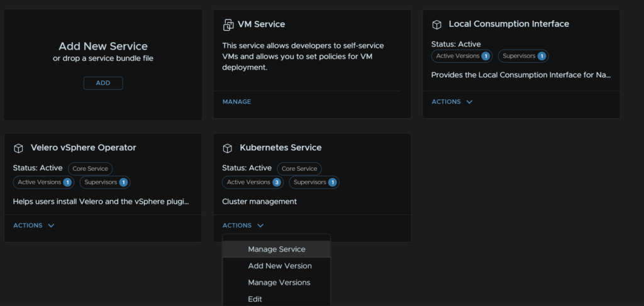Expand ACTIONS for Velero vSphere Operator
The width and height of the screenshot is (644, 306).
coord(34,226)
